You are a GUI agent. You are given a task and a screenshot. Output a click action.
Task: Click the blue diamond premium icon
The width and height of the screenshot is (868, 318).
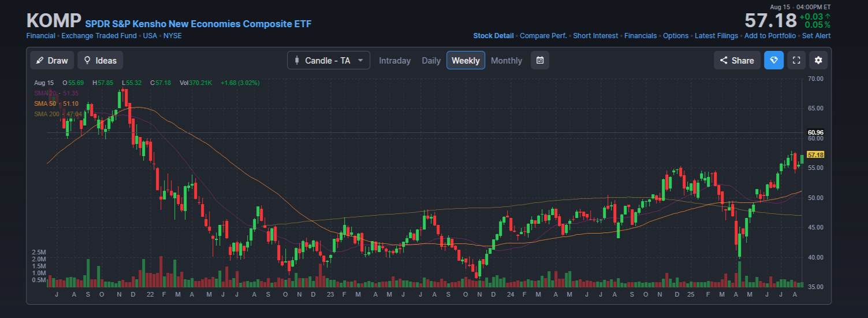(774, 60)
